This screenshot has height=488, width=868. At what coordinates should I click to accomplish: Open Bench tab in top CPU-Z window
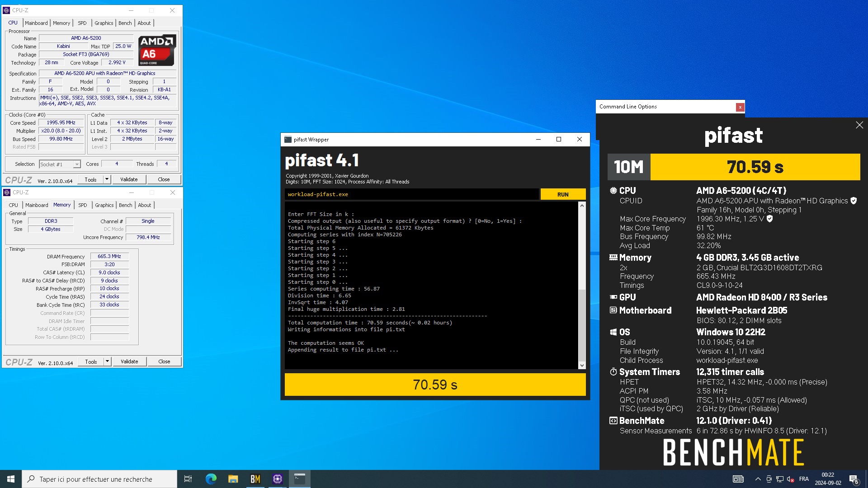(125, 23)
